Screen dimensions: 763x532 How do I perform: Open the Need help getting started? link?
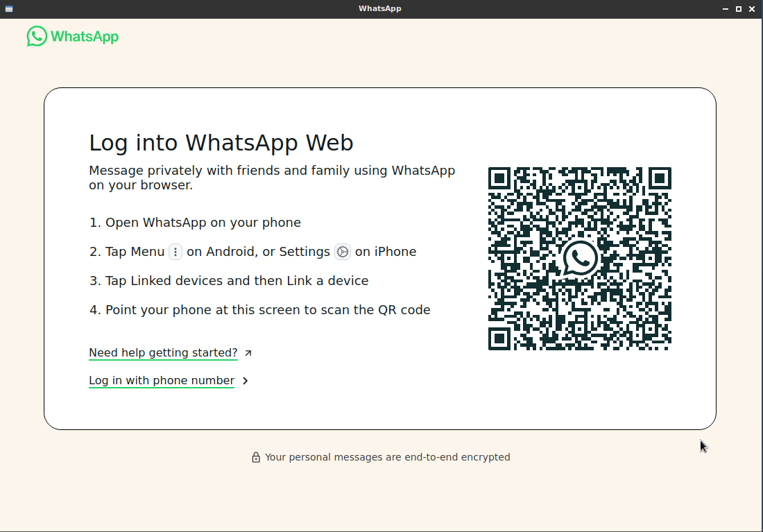[163, 352]
